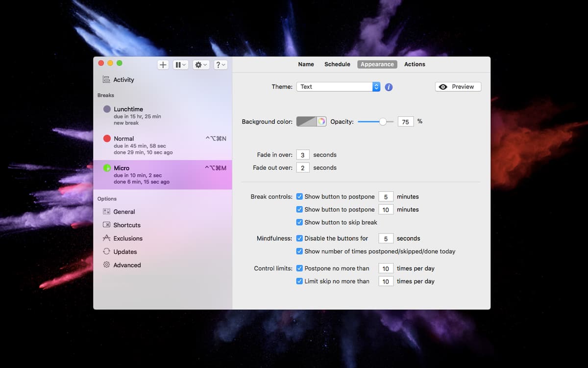The height and width of the screenshot is (368, 588).
Task: Toggle Limit skip no more than checkbox
Action: (299, 281)
